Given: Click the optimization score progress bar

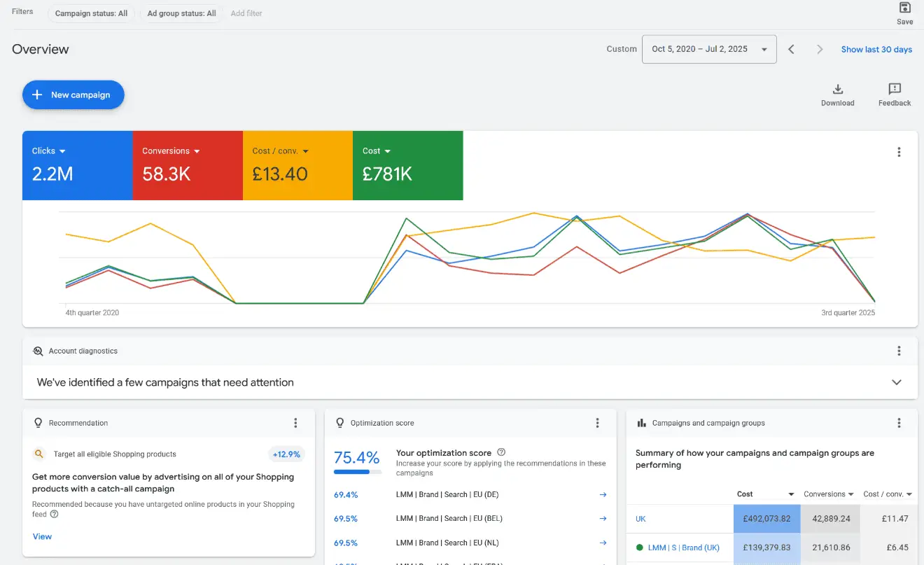Looking at the screenshot, I should [357, 470].
